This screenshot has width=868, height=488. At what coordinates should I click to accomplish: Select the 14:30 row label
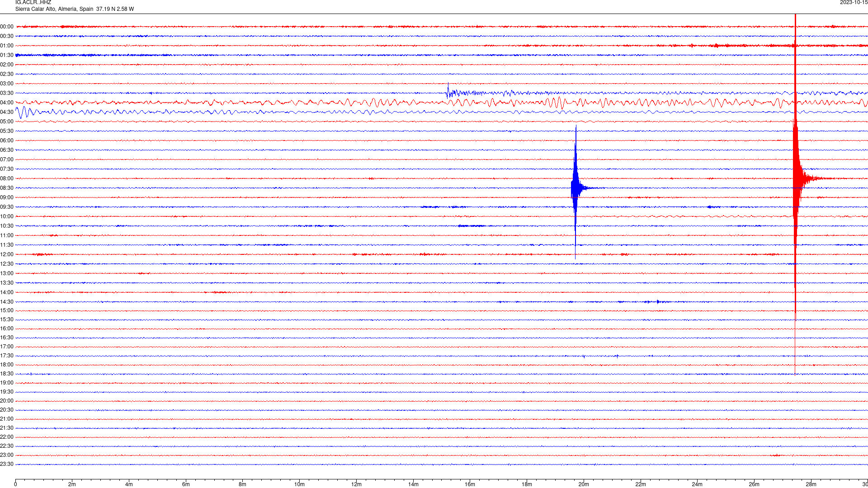coord(7,302)
